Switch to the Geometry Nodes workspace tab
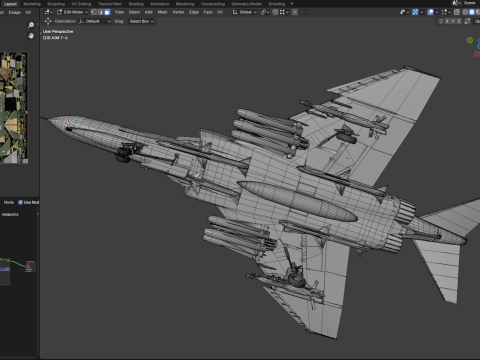Image resolution: width=480 pixels, height=360 pixels. pyautogui.click(x=246, y=4)
